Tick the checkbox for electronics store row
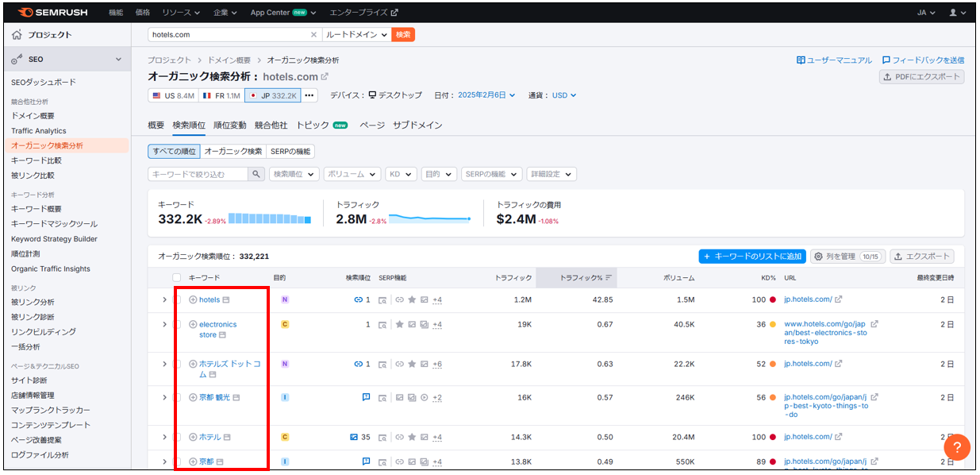This screenshot has height=475, width=980. (x=177, y=324)
